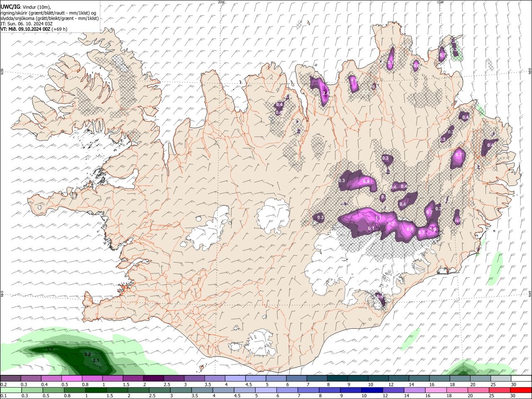Click the 2.2 rain value in the southwest sea

(x=88, y=354)
